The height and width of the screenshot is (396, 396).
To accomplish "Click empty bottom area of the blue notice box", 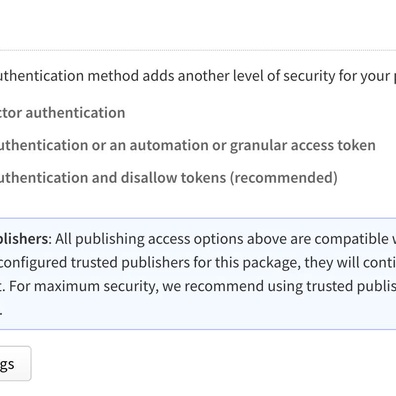I will click(200, 315).
